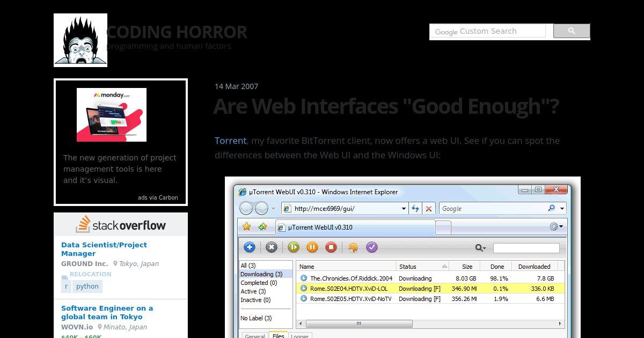Screen dimensions: 644x338
Task: Click the Add to Favorites star-plus icon
Action: tap(262, 227)
